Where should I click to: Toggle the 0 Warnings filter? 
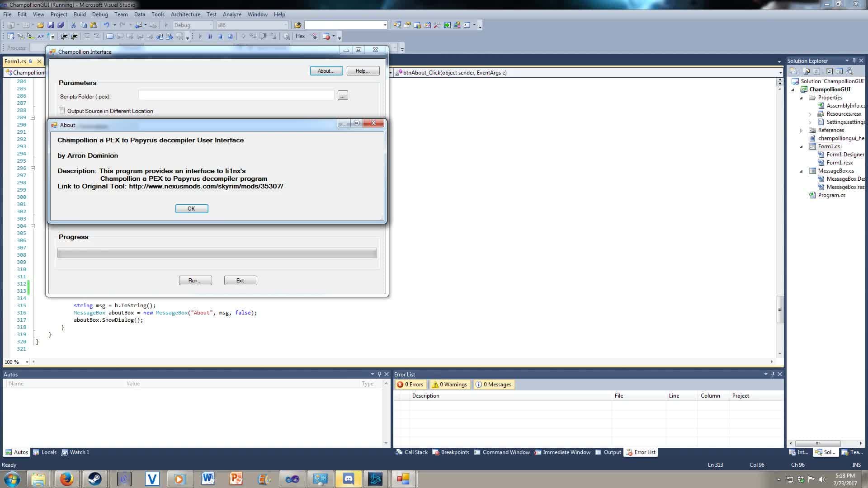tap(449, 385)
